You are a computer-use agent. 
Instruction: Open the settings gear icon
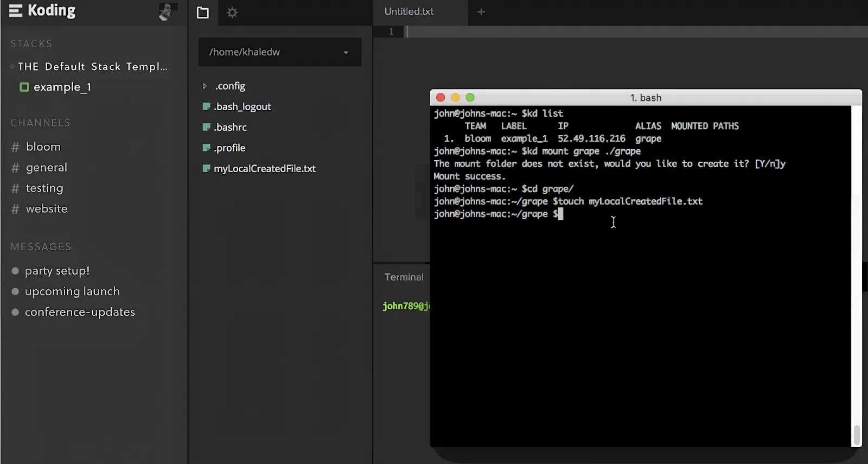[232, 12]
